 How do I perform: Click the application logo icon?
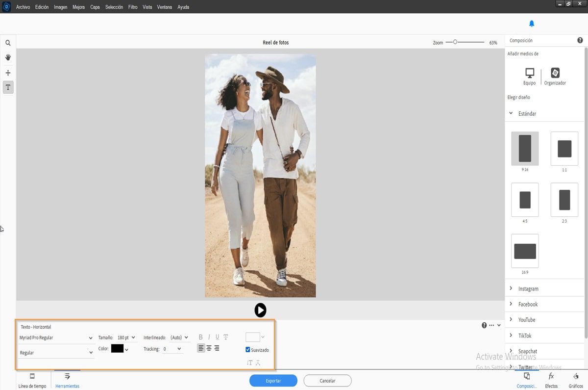tap(7, 7)
